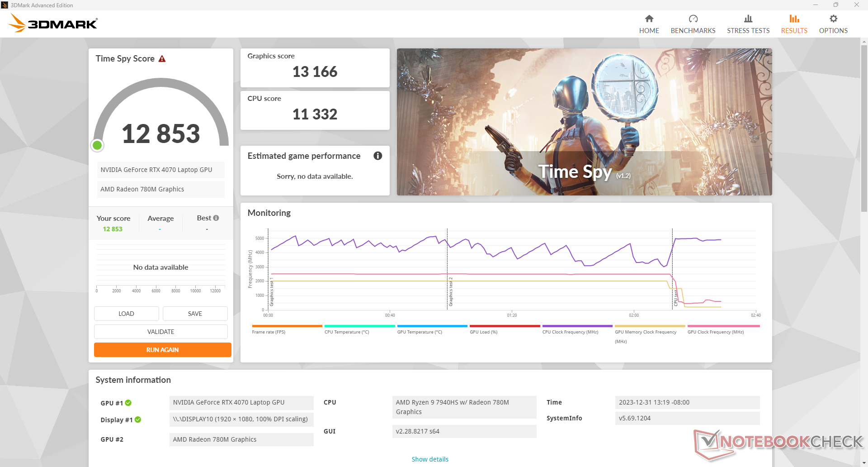Open Options gear icon
Viewport: 868px width, 467px height.
click(833, 19)
